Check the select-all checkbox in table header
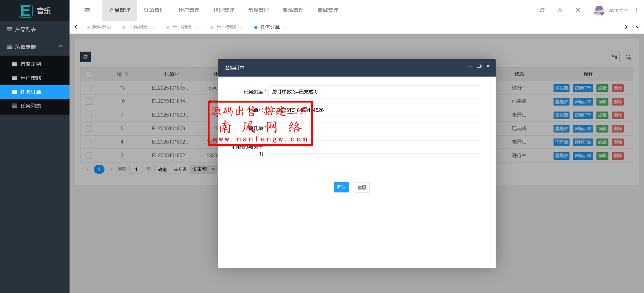The width and height of the screenshot is (644, 293). (89, 74)
